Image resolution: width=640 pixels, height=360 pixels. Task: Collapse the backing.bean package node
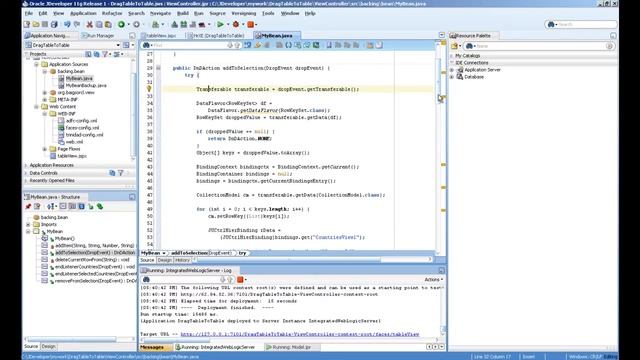45,71
